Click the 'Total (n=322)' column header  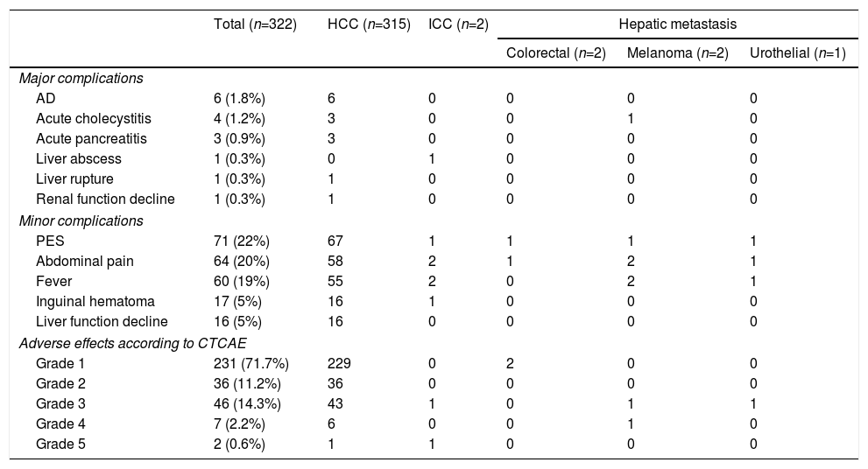click(x=256, y=24)
